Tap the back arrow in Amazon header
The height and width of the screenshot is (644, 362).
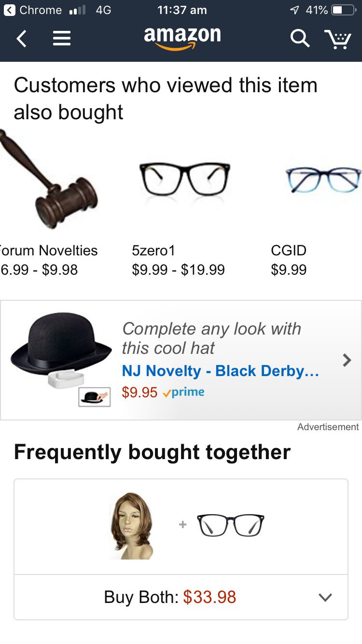[x=21, y=38]
